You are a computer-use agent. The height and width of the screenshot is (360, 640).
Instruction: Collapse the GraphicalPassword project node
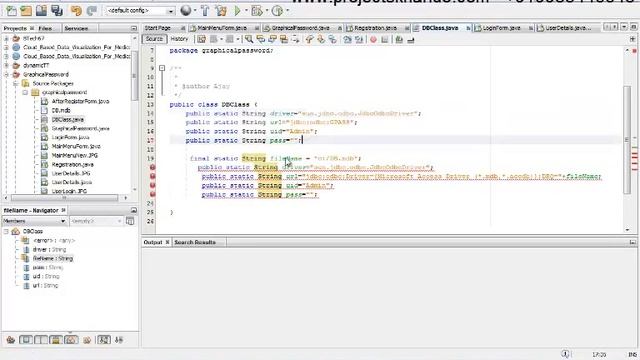click(x=6, y=75)
